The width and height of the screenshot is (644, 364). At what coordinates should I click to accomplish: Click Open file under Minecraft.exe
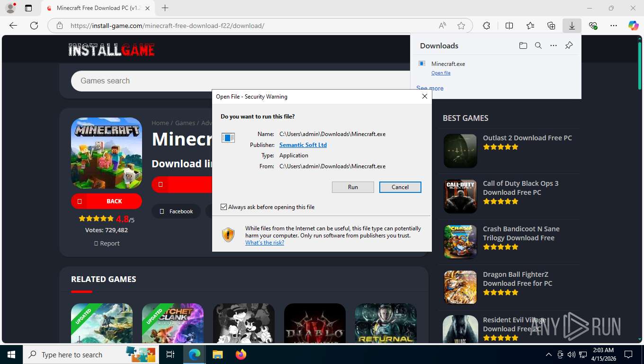pyautogui.click(x=441, y=73)
